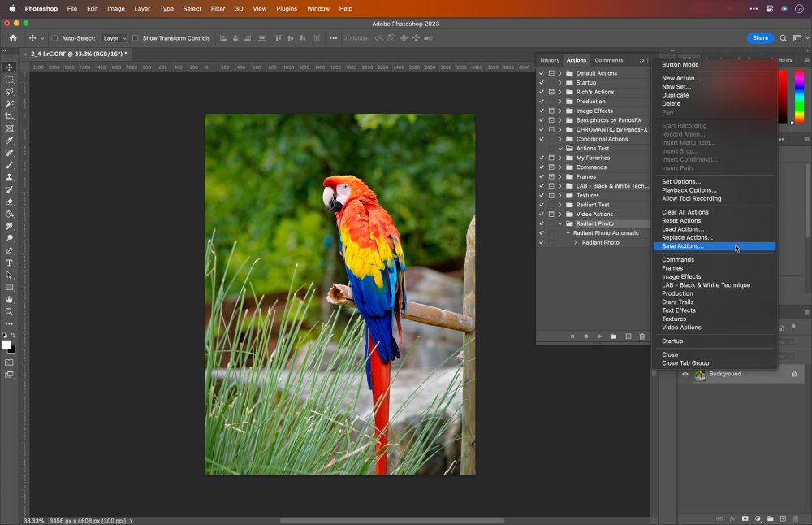Select the Horizontal Type tool
The image size is (812, 525).
coord(10,263)
